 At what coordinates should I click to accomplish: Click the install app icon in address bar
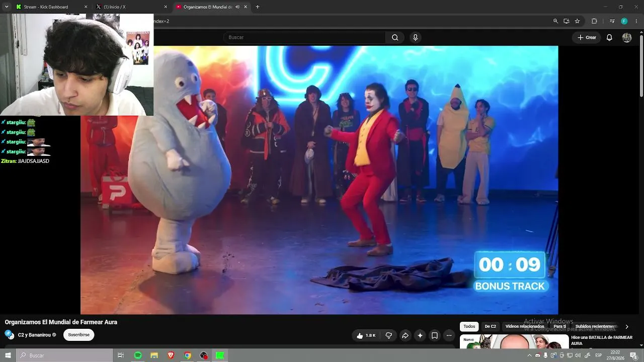[x=567, y=21]
